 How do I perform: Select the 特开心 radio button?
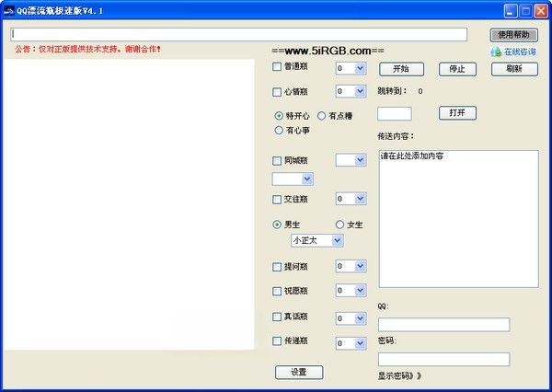click(279, 116)
